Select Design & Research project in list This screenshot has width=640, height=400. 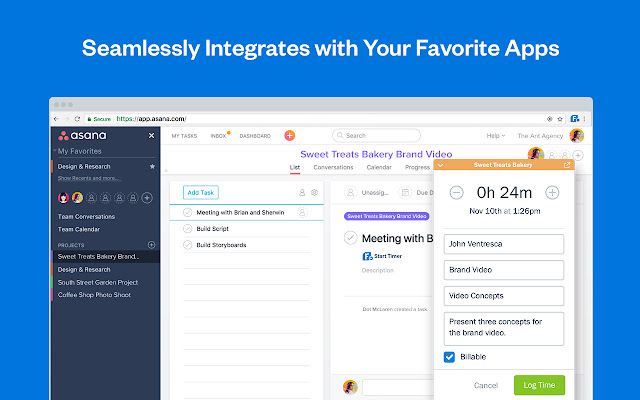[x=84, y=270]
